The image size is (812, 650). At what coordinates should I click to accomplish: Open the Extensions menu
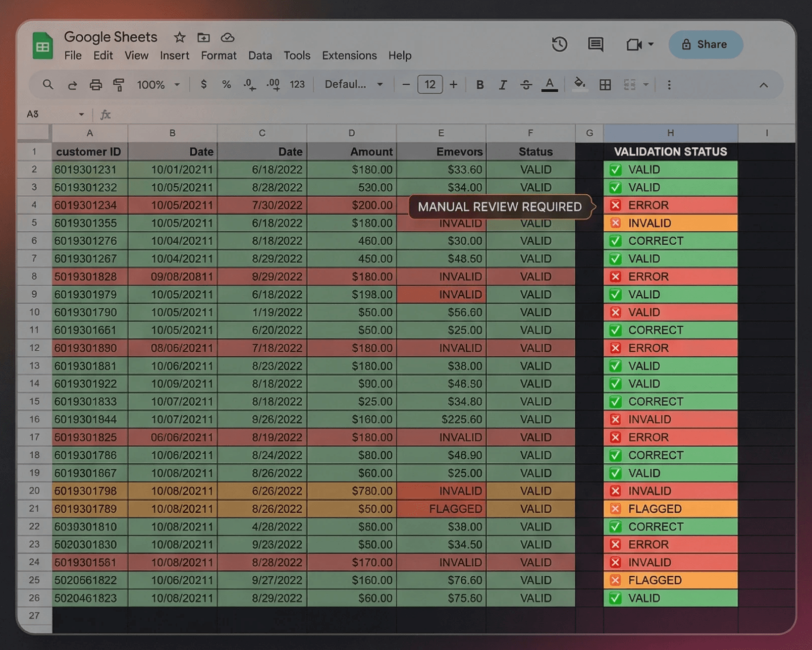tap(349, 56)
